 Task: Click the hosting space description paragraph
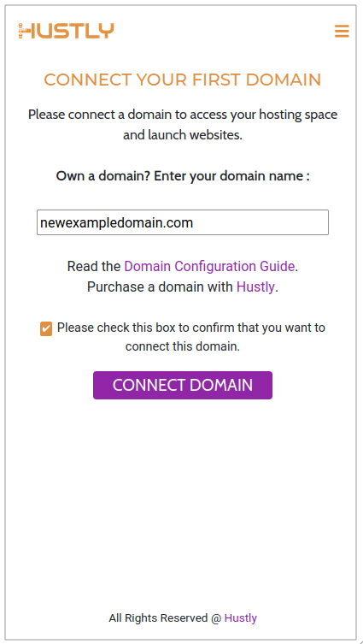(183, 124)
